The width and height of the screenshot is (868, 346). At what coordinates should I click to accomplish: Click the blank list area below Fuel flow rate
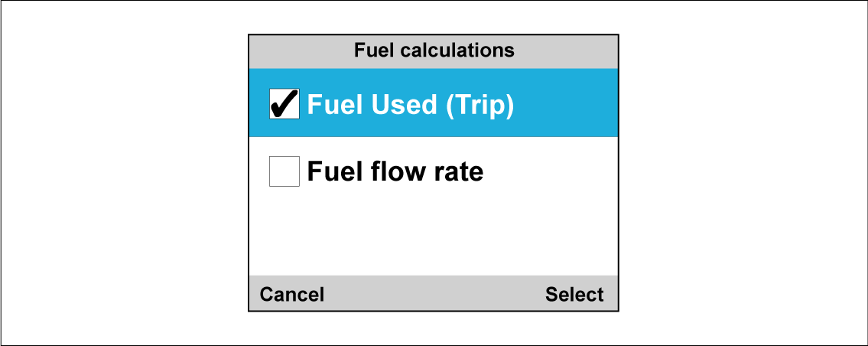434,240
